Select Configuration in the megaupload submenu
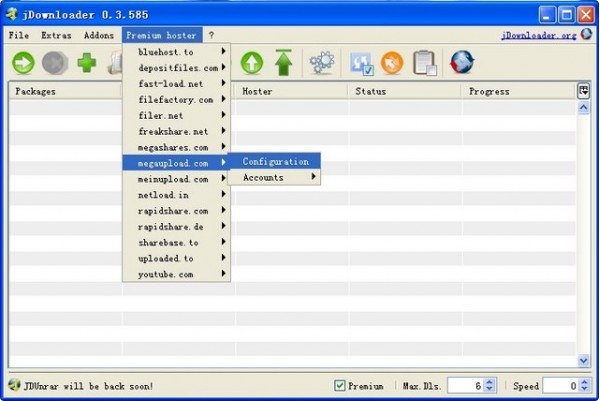This screenshot has height=401, width=600. 274,161
